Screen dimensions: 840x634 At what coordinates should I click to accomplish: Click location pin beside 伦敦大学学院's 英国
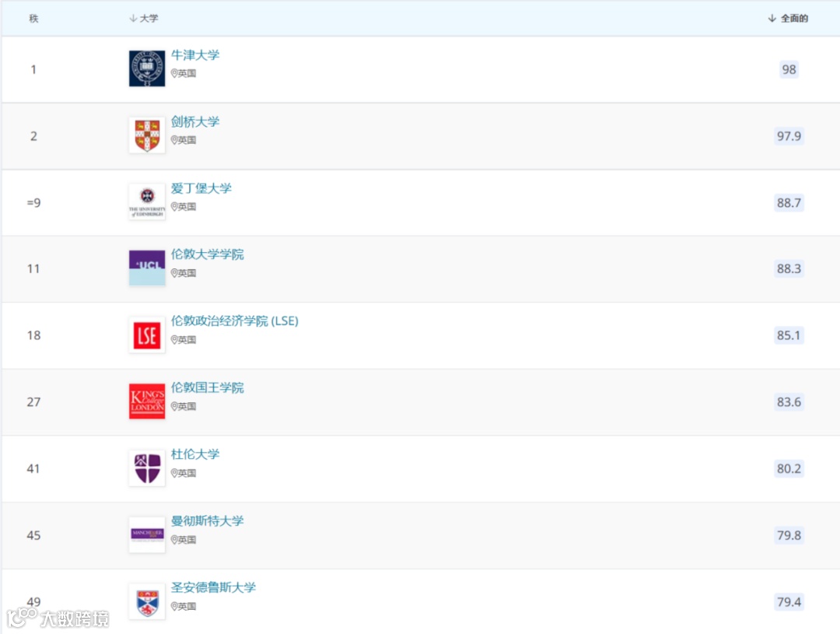click(174, 273)
